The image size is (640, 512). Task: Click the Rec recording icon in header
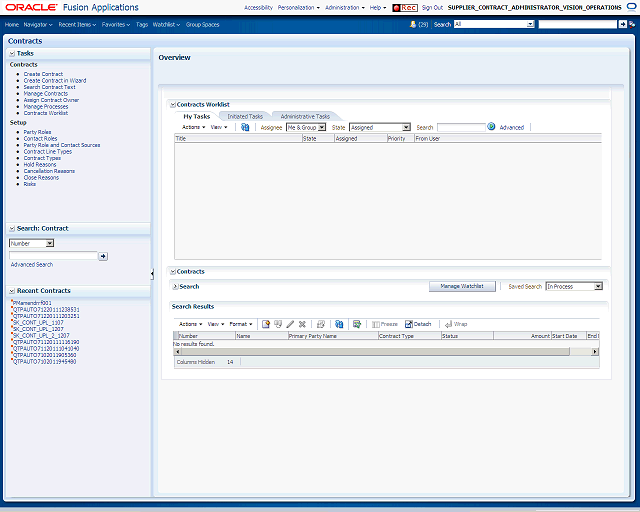(x=405, y=8)
